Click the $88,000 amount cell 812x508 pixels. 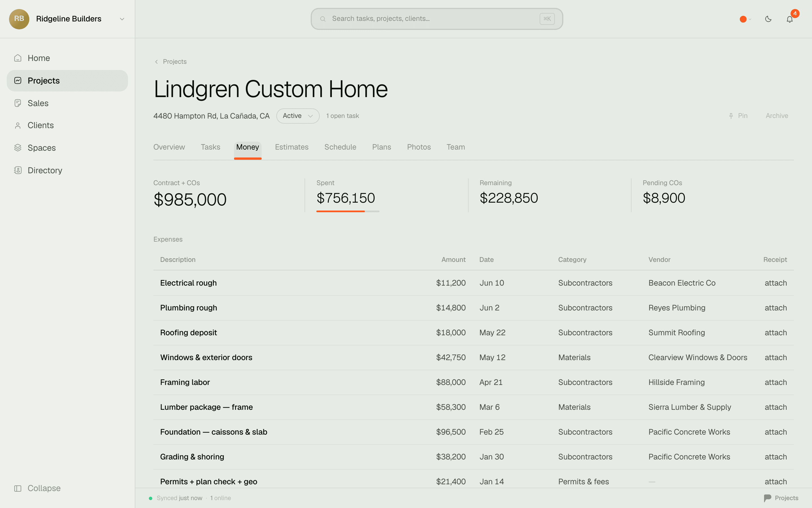click(451, 383)
